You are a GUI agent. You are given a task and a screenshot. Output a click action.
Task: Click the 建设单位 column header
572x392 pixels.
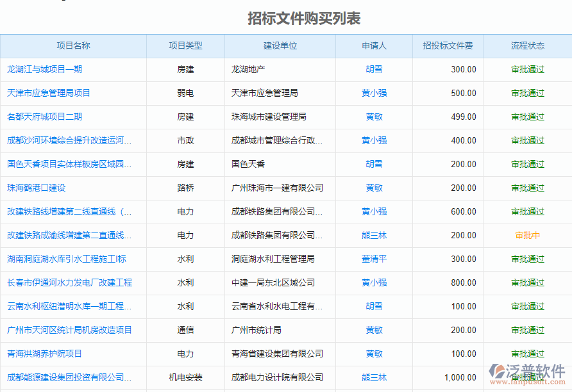click(x=280, y=45)
